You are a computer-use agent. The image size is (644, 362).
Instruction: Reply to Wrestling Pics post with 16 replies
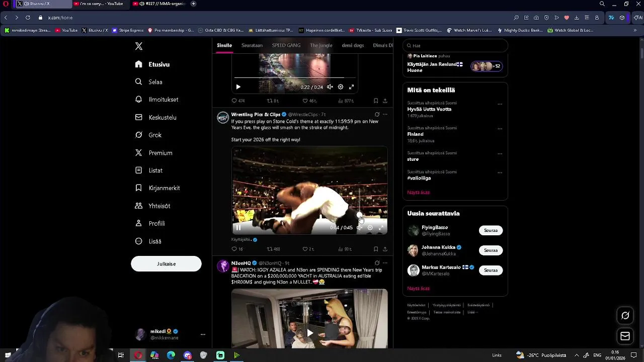pos(237,249)
